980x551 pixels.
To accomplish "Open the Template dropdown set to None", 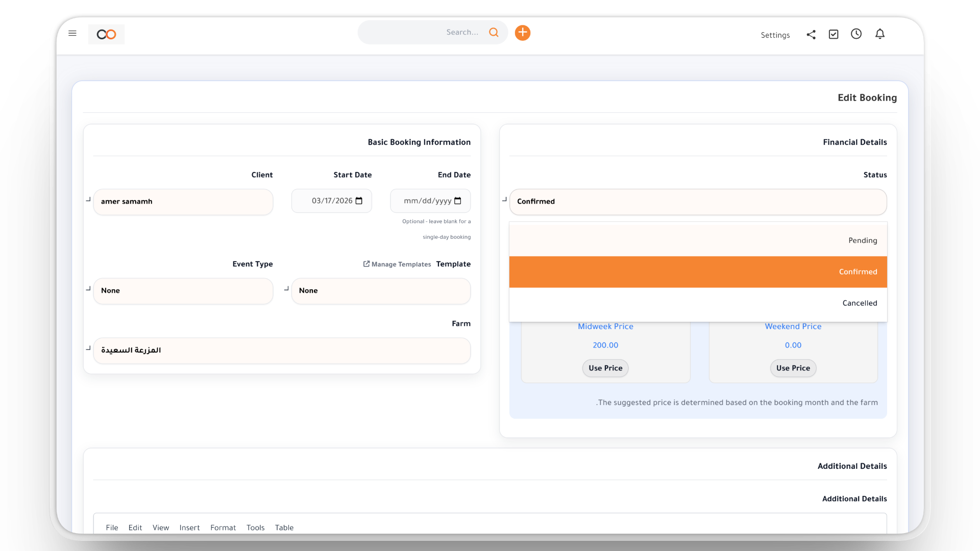I will pyautogui.click(x=381, y=291).
